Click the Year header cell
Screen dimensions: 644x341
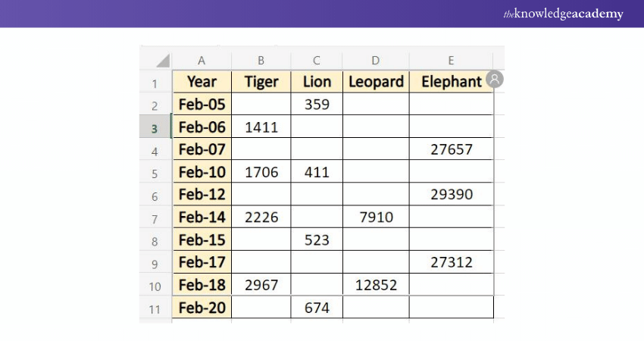[202, 82]
